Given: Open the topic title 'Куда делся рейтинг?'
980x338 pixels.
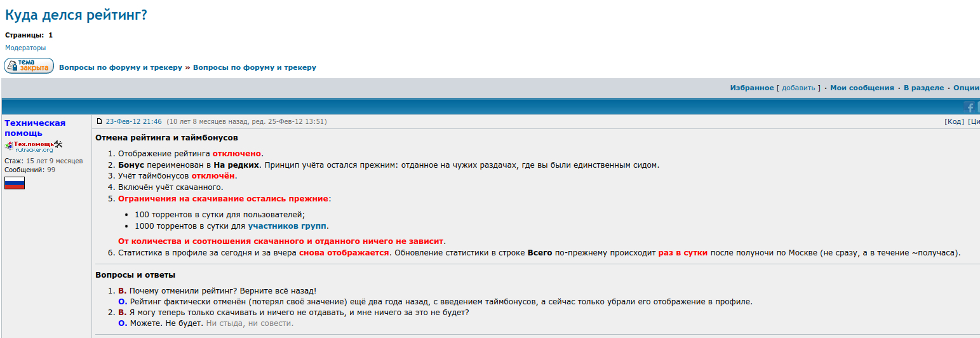Looking at the screenshot, I should point(76,15).
